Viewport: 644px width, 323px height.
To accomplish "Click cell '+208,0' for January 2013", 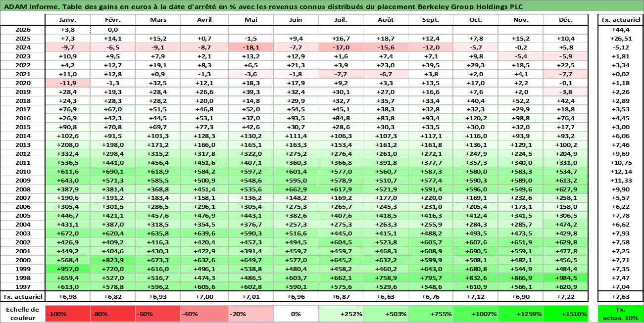I will 67,145.
